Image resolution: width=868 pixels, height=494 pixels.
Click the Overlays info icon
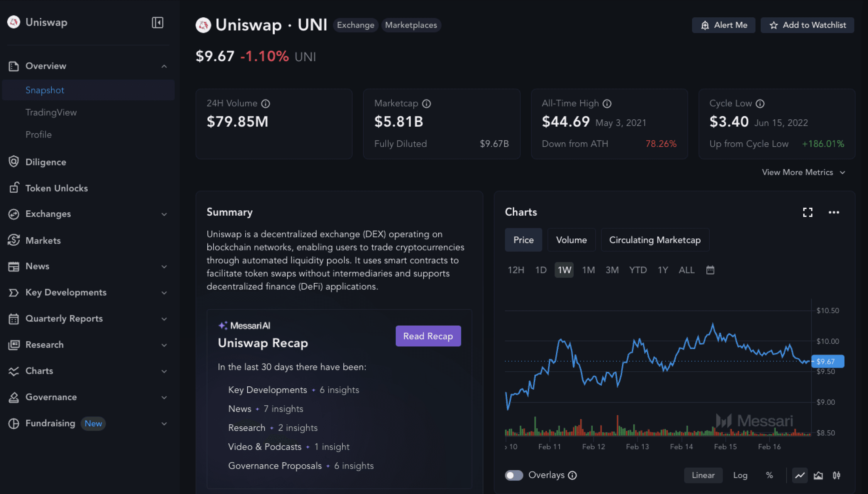572,475
